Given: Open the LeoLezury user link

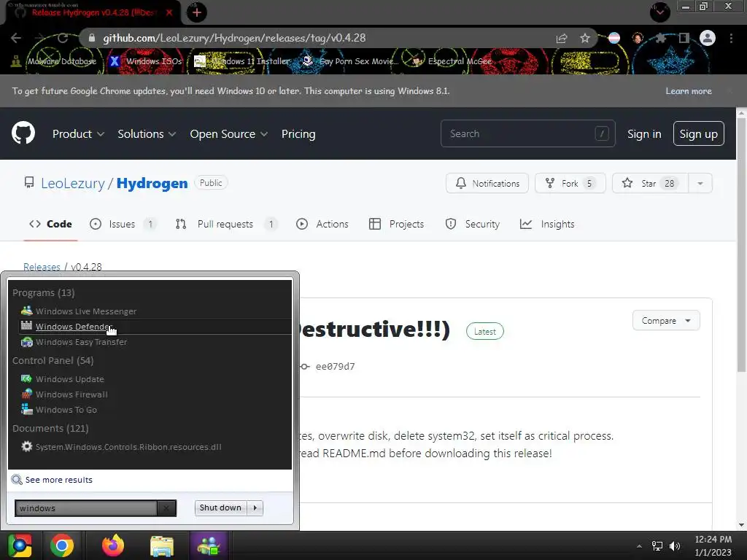Looking at the screenshot, I should 73,183.
